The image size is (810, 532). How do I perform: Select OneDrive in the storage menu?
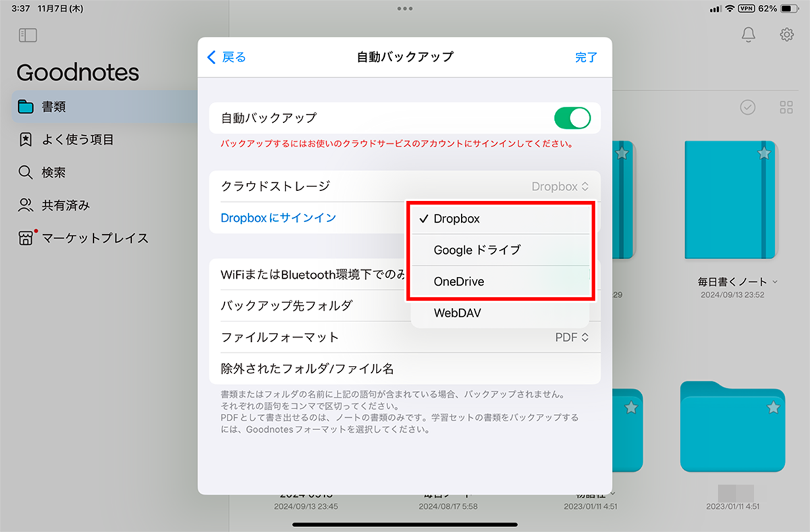coord(500,282)
